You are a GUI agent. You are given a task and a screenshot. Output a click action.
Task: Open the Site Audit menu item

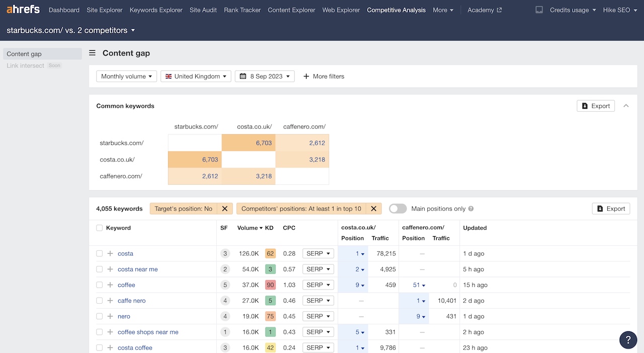(203, 10)
